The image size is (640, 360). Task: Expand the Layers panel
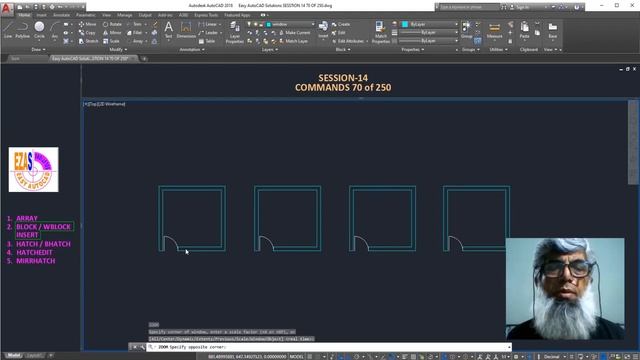tap(270, 50)
